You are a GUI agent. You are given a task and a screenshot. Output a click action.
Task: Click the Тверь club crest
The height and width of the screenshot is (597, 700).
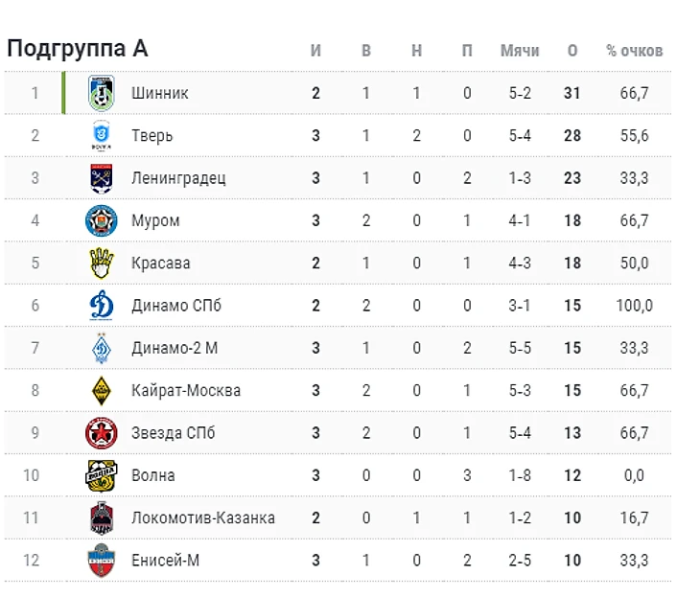click(101, 135)
